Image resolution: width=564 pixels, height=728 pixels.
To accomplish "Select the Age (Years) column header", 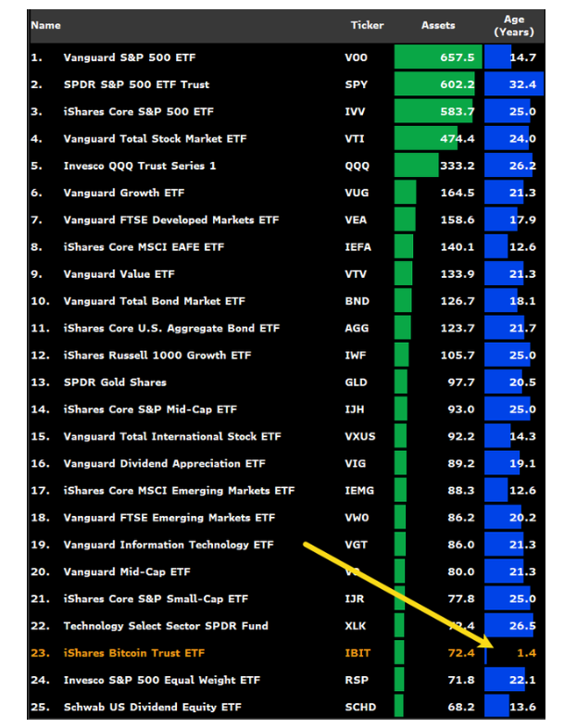I will [x=513, y=25].
